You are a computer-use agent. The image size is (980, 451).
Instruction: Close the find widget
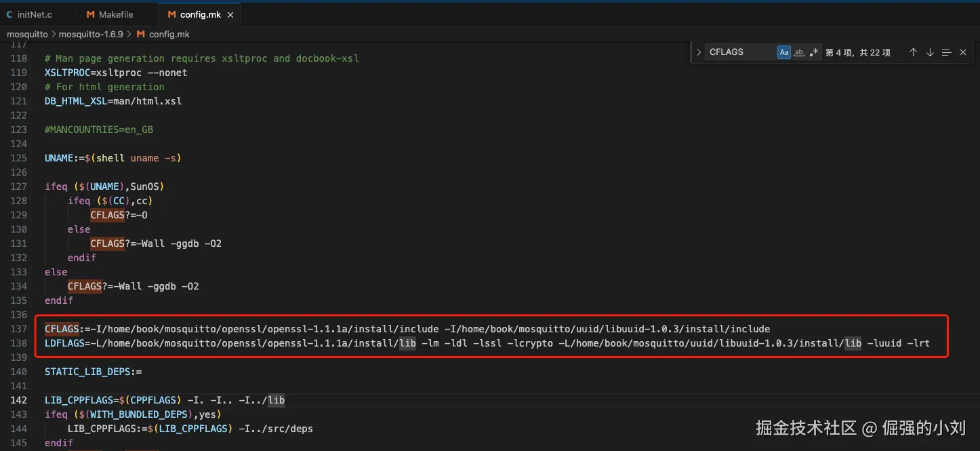point(963,52)
